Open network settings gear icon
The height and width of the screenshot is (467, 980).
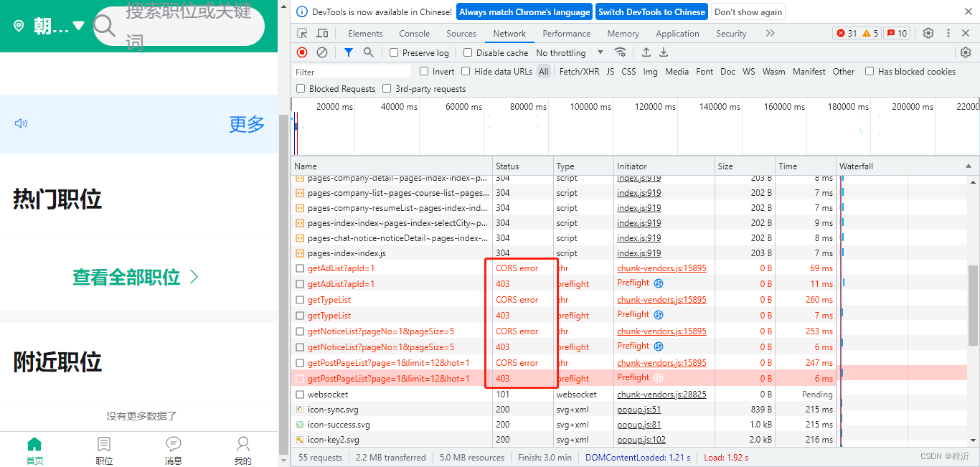click(x=966, y=52)
